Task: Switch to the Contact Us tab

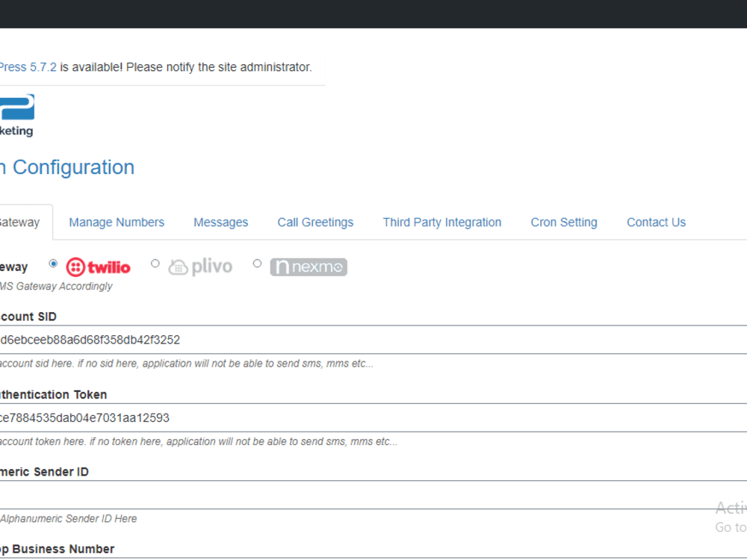Action: (x=656, y=223)
